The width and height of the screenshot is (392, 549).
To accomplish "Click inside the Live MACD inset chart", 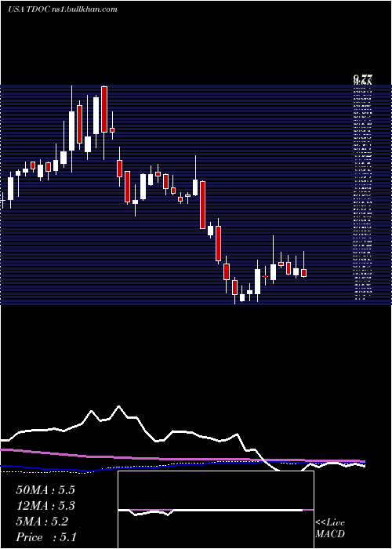I will (x=216, y=510).
